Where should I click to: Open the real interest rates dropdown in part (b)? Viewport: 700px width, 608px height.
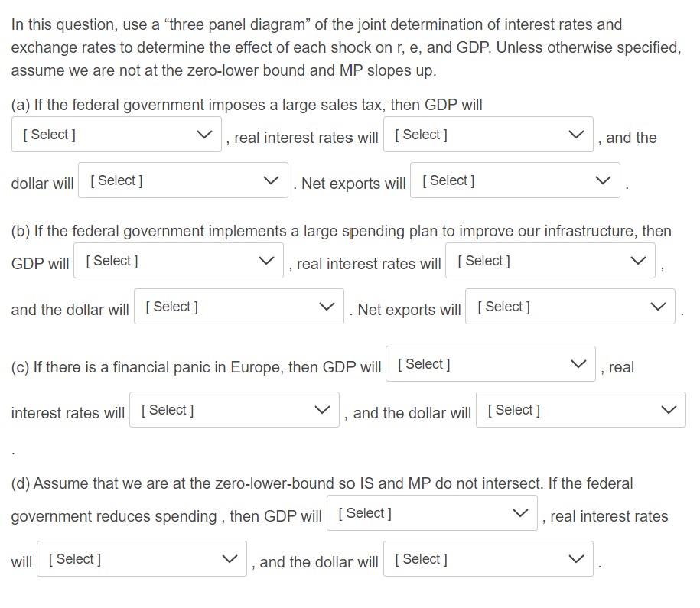tap(549, 260)
